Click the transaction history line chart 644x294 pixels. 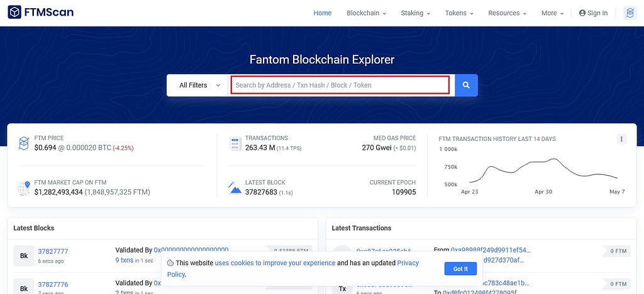pyautogui.click(x=543, y=170)
